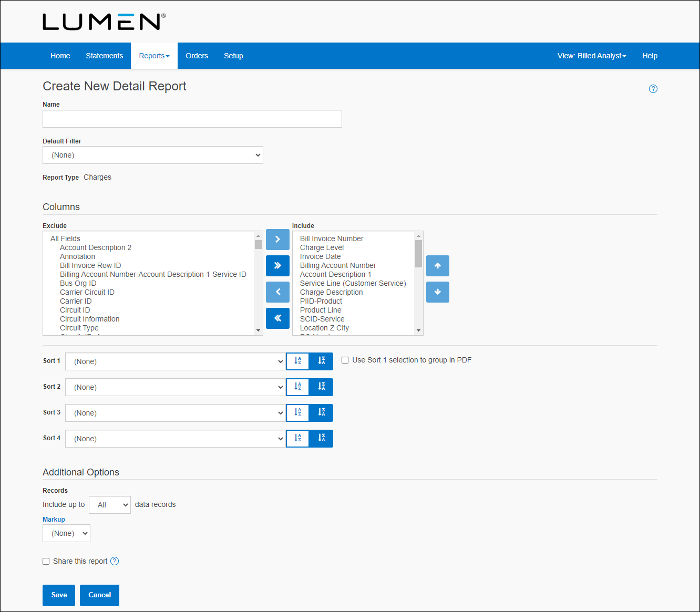Click the Lumen logo
The width and height of the screenshot is (700, 612).
tap(104, 22)
